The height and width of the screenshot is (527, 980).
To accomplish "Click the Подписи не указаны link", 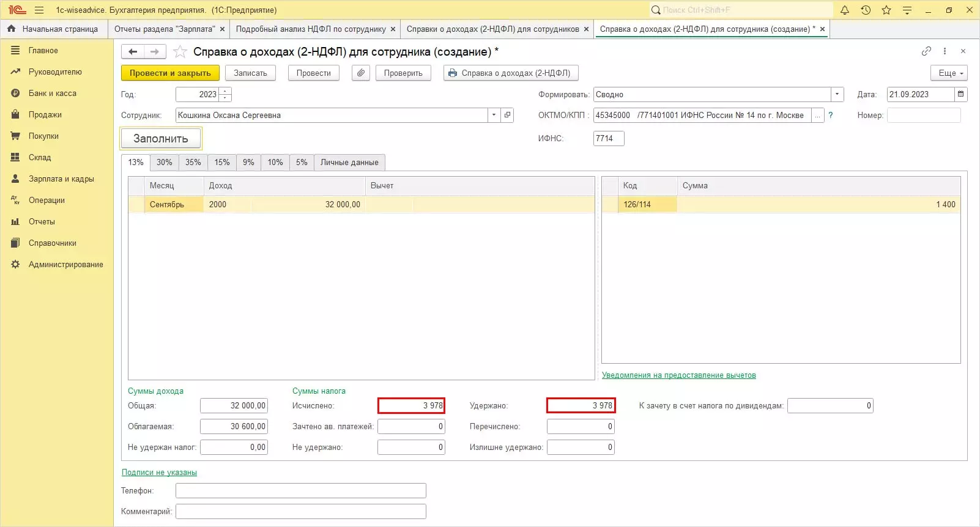I will 159,473.
